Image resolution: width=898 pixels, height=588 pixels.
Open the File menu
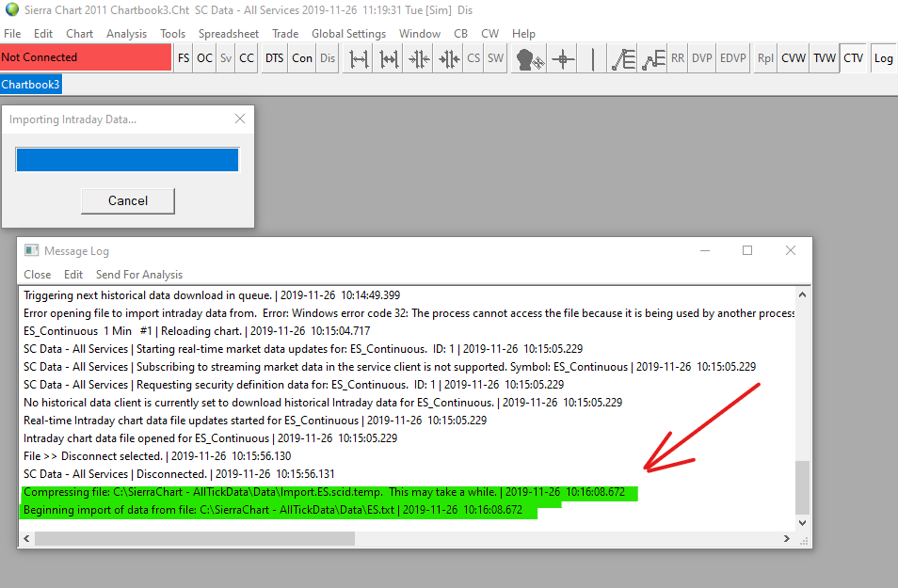[12, 34]
